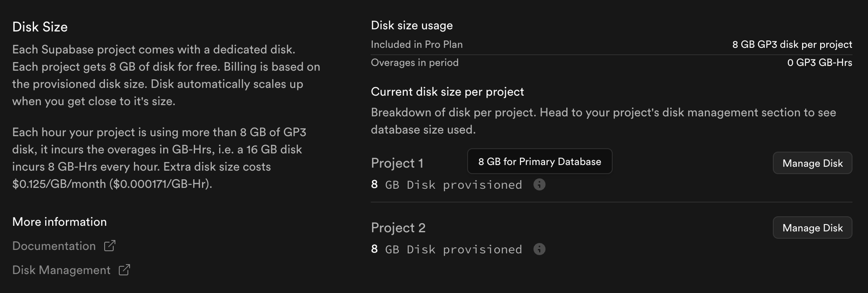Click the 'Disk size usage' heading
868x293 pixels.
(x=412, y=25)
